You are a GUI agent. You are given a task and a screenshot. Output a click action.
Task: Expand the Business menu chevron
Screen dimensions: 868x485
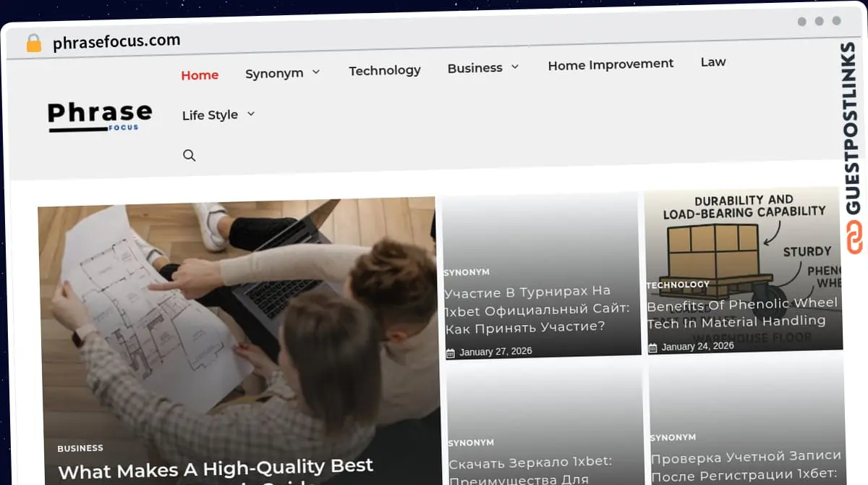[x=515, y=67]
